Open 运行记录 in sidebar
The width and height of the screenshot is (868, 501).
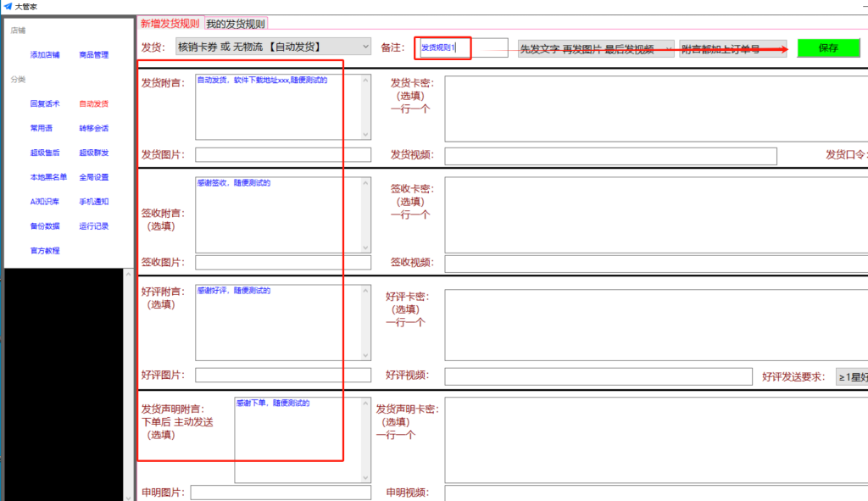[93, 225]
